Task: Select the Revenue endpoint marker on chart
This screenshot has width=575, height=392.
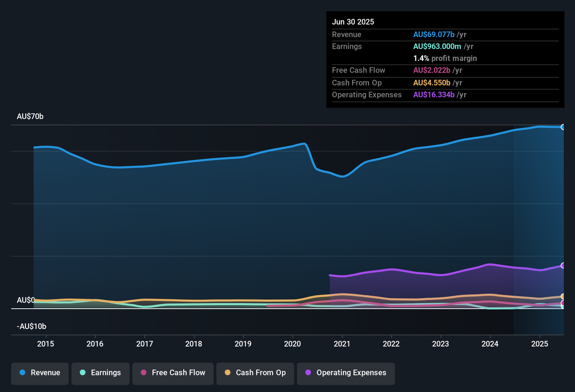Action: coord(563,127)
